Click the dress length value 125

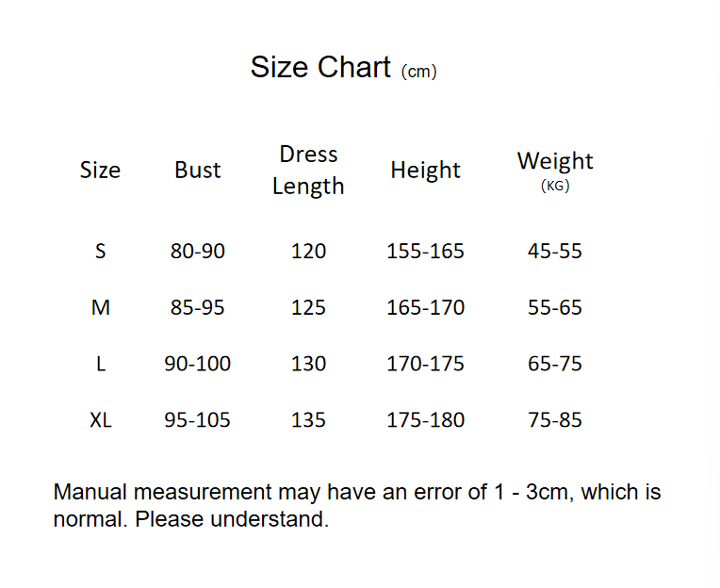tap(308, 307)
